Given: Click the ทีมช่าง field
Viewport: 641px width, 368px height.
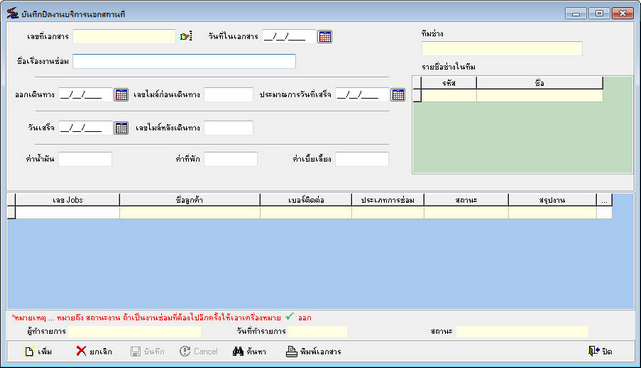Looking at the screenshot, I should point(502,49).
